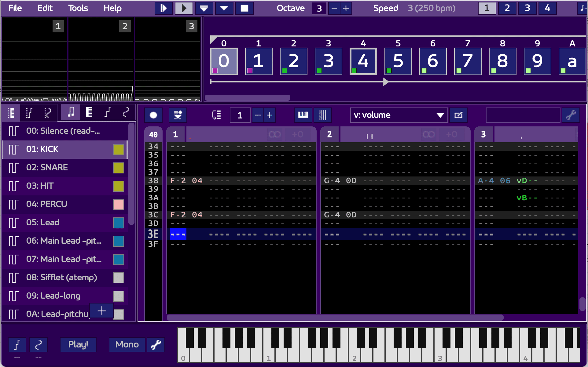
Task: Click the step value field showing 1
Action: [x=240, y=115]
